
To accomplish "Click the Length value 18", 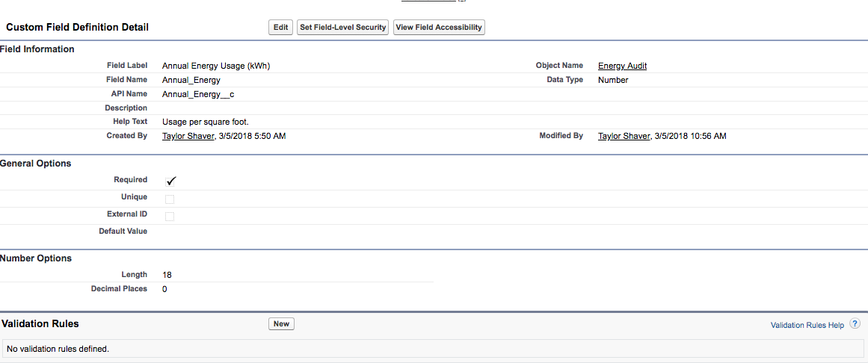I will 167,275.
